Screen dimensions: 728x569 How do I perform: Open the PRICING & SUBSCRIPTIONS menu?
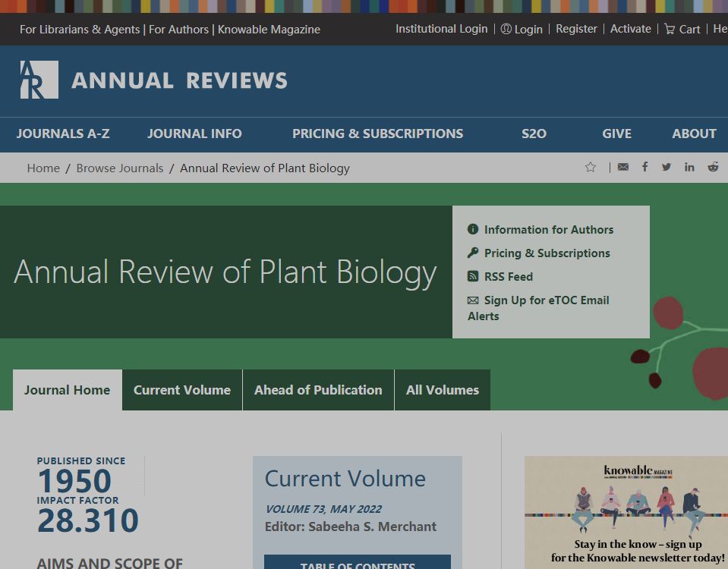(x=377, y=134)
